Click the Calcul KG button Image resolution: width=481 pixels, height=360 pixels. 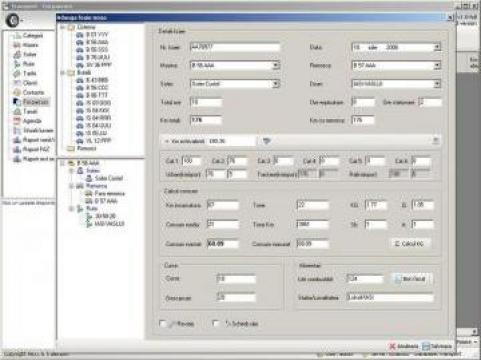(410, 244)
